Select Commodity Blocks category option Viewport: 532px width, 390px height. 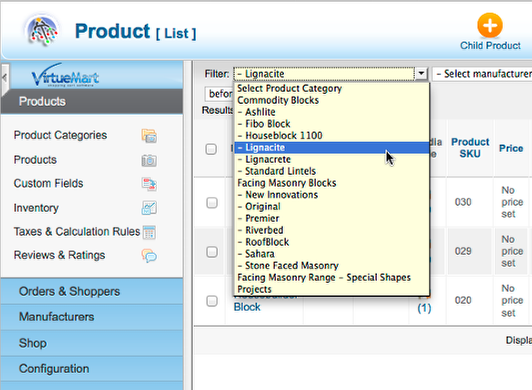click(332, 100)
